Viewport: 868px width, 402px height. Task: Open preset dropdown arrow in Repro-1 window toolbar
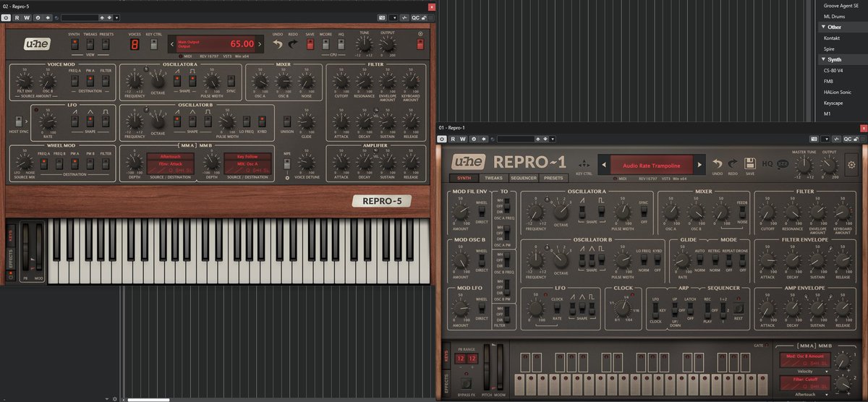coord(553,139)
